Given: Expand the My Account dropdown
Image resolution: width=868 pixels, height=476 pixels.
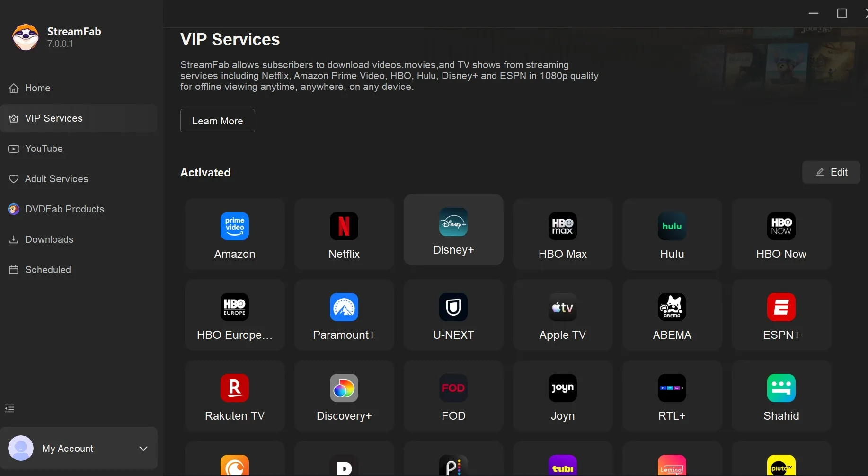Looking at the screenshot, I should click(143, 449).
